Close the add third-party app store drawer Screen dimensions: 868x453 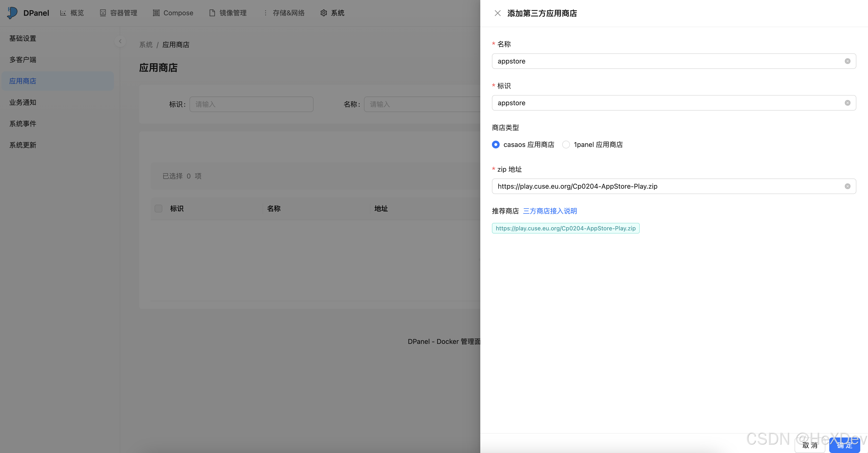[x=497, y=13]
